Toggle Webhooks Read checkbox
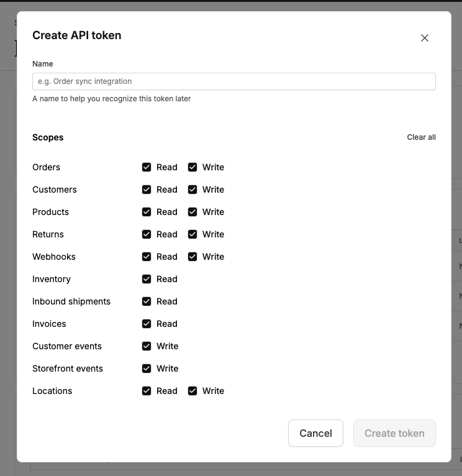462x476 pixels. point(147,257)
